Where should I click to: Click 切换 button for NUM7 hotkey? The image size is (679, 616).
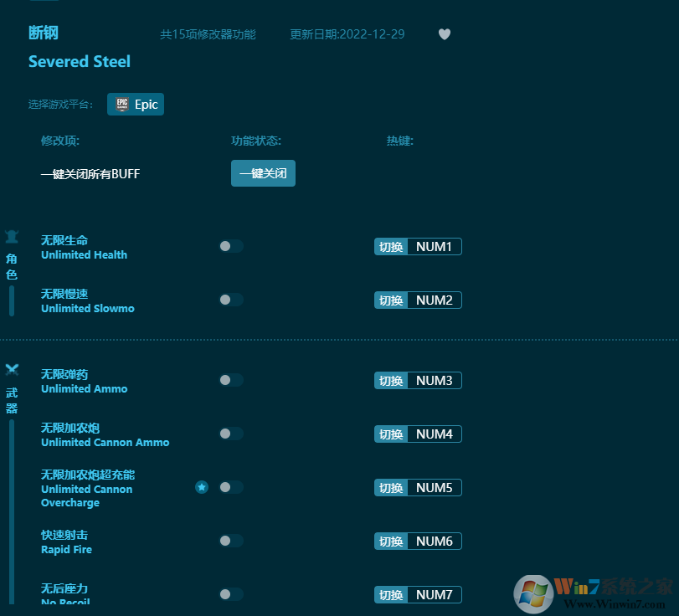[391, 595]
